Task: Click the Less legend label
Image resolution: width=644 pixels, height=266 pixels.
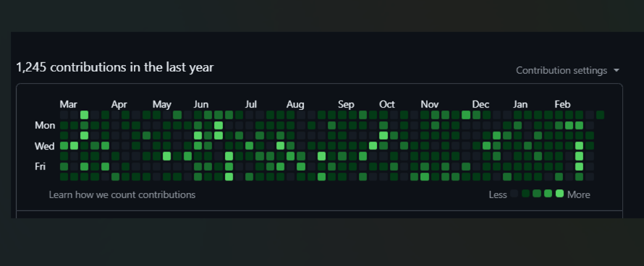Action: [x=498, y=194]
